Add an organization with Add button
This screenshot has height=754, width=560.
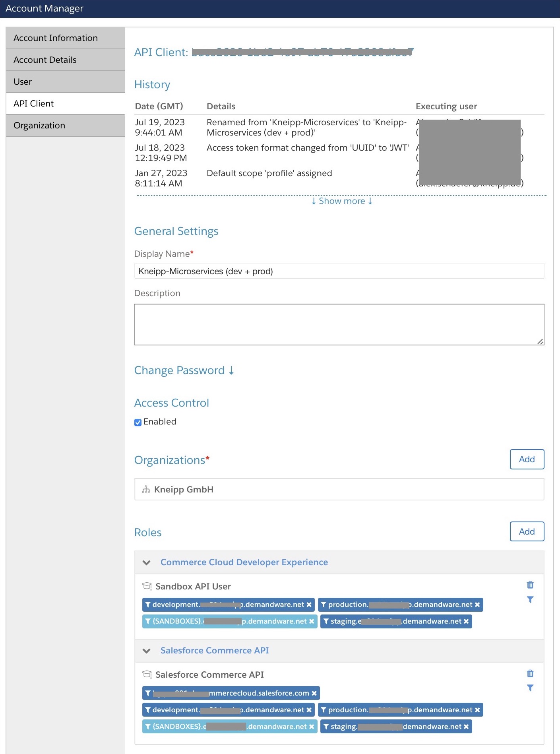click(527, 459)
